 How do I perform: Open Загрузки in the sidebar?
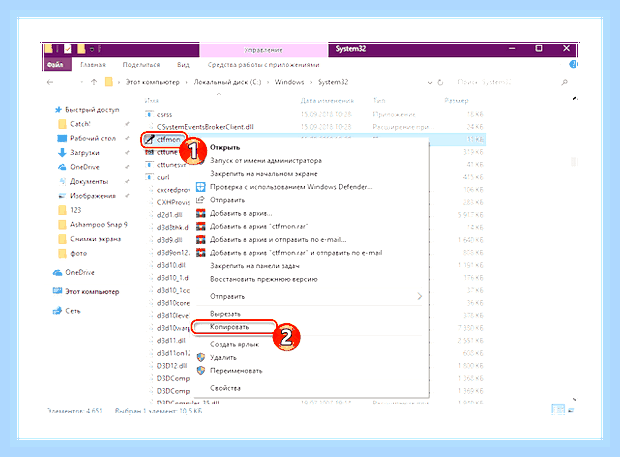click(x=85, y=153)
